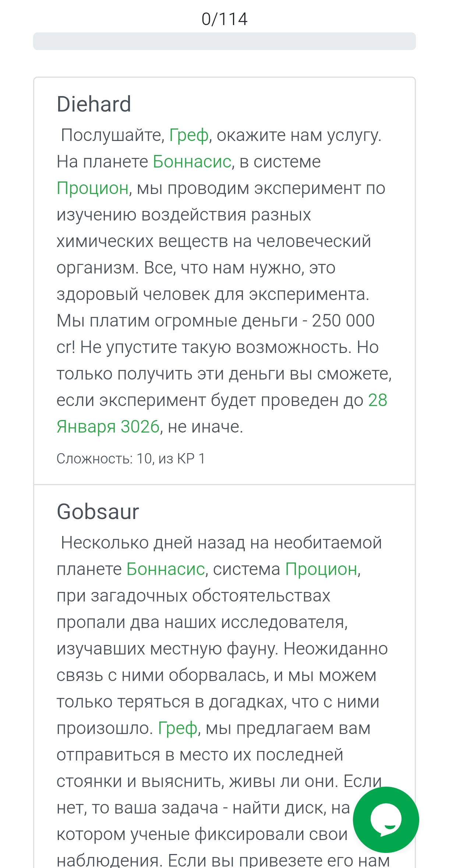Open the Боннасис planet link in Diehard quest
The height and width of the screenshot is (868, 449).
[192, 161]
